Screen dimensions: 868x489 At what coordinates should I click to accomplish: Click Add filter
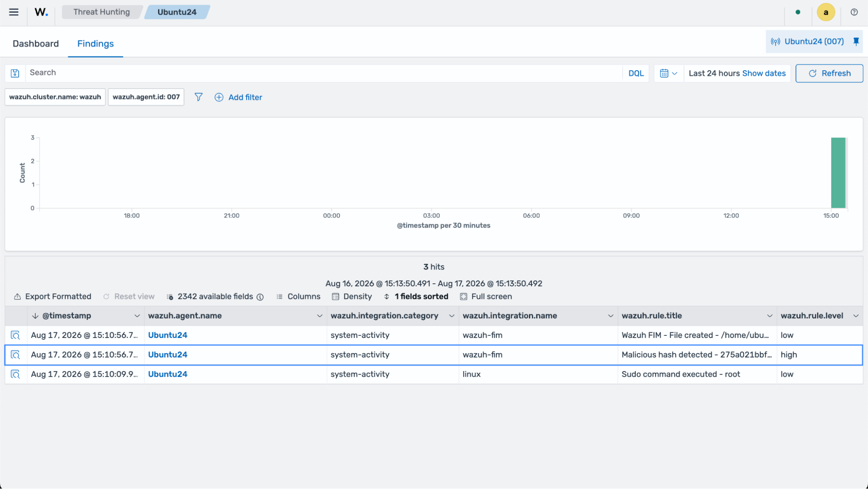click(238, 97)
